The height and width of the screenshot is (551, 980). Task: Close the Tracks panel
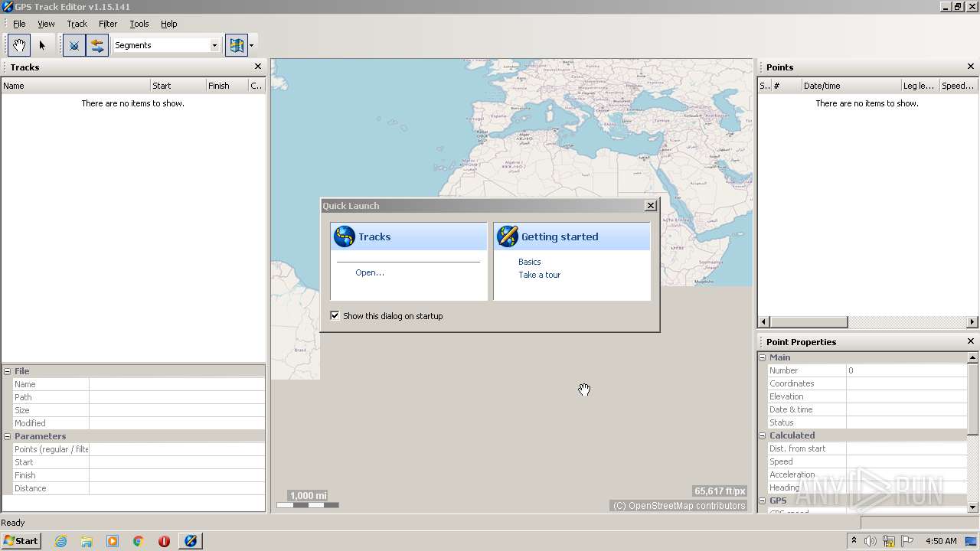coord(258,67)
